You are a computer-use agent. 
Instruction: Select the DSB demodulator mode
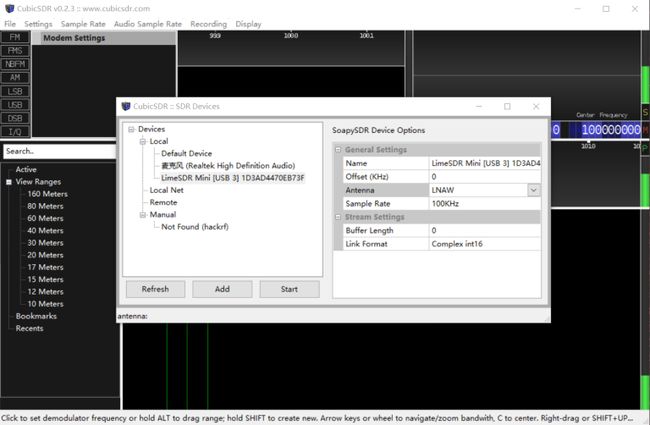(15, 118)
